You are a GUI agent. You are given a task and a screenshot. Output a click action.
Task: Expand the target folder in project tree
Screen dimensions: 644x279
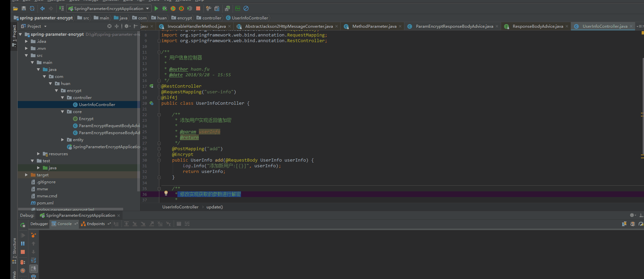(26, 175)
